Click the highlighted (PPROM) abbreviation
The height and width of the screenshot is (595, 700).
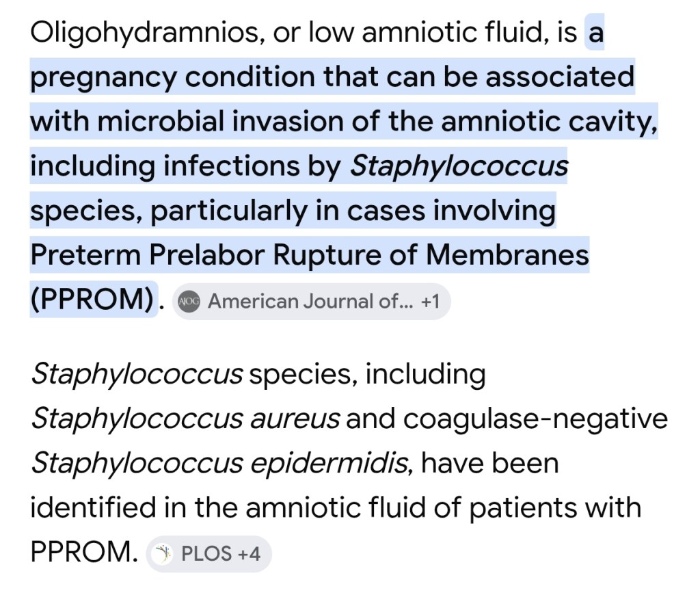(92, 300)
